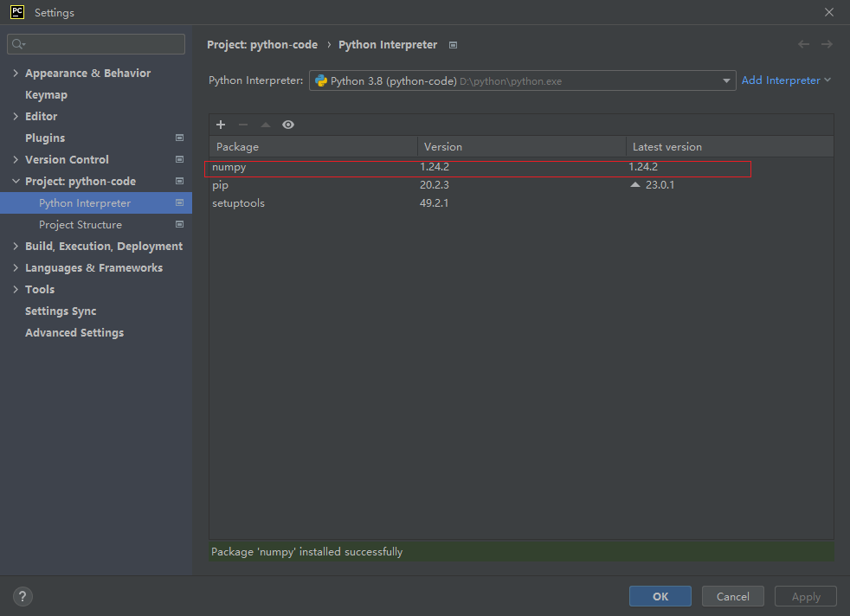Click the PyCharm logo in title bar
Viewport: 850px width, 616px height.
coord(17,12)
